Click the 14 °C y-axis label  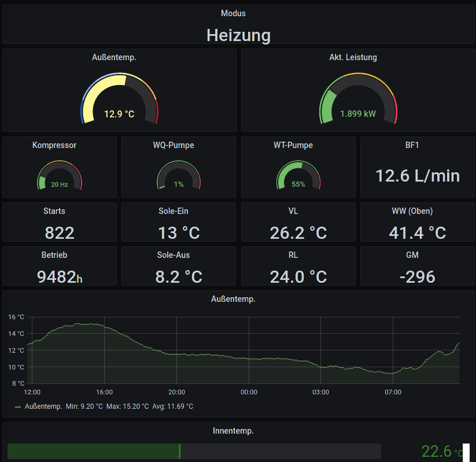click(x=16, y=334)
